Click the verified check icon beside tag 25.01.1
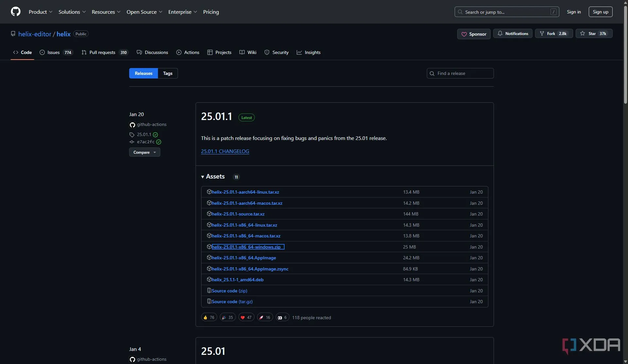The height and width of the screenshot is (364, 628). click(155, 135)
